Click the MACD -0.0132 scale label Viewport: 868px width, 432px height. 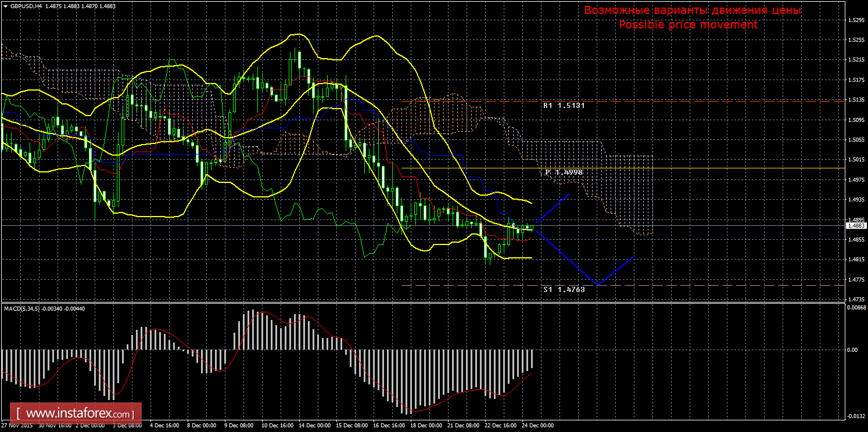(x=856, y=416)
